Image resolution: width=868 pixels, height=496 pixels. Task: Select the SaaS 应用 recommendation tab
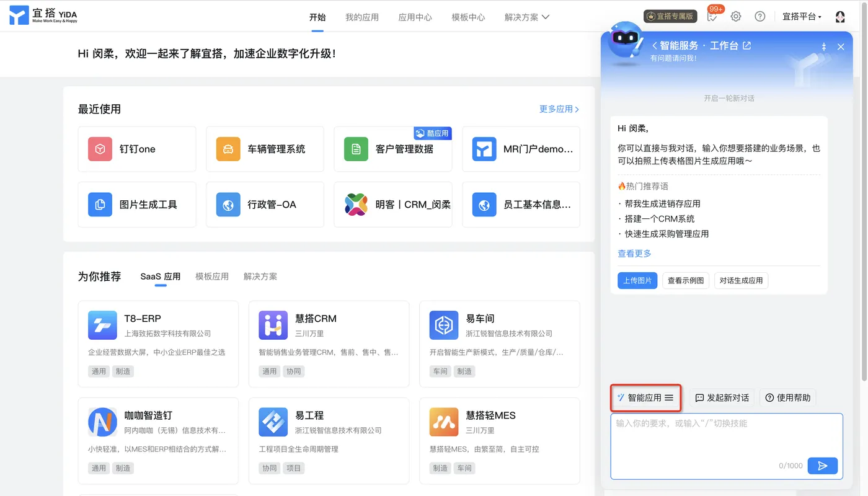[161, 277]
